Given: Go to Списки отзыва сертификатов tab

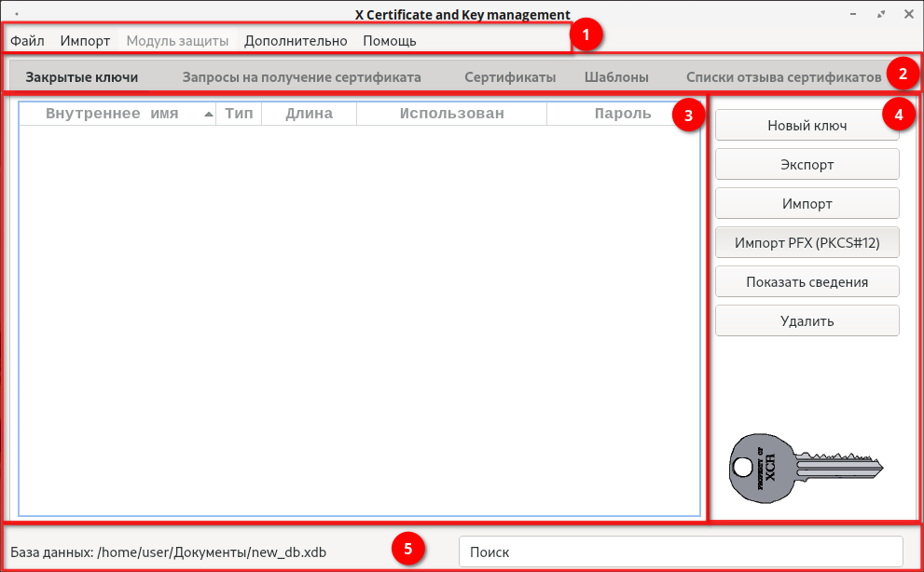Looking at the screenshot, I should pos(783,77).
